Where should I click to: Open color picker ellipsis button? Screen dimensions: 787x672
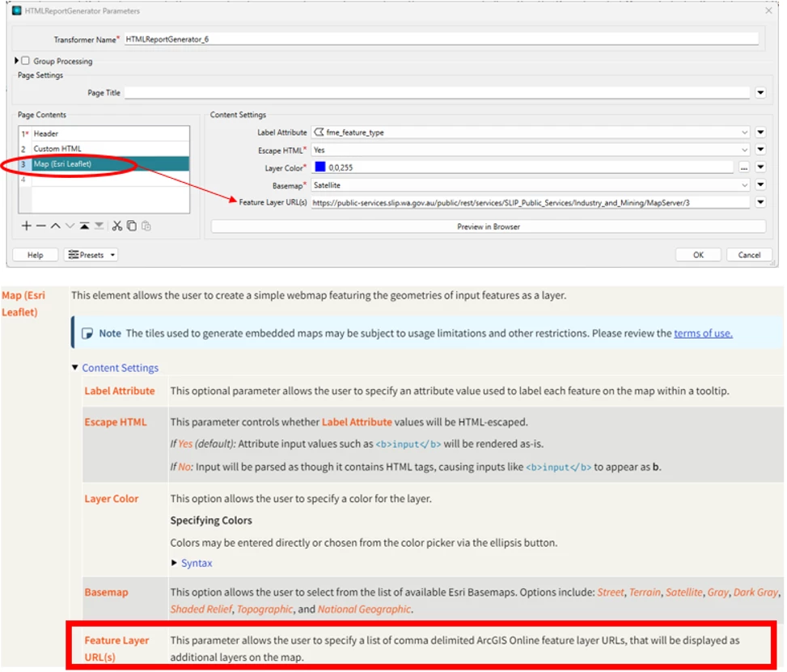744,167
